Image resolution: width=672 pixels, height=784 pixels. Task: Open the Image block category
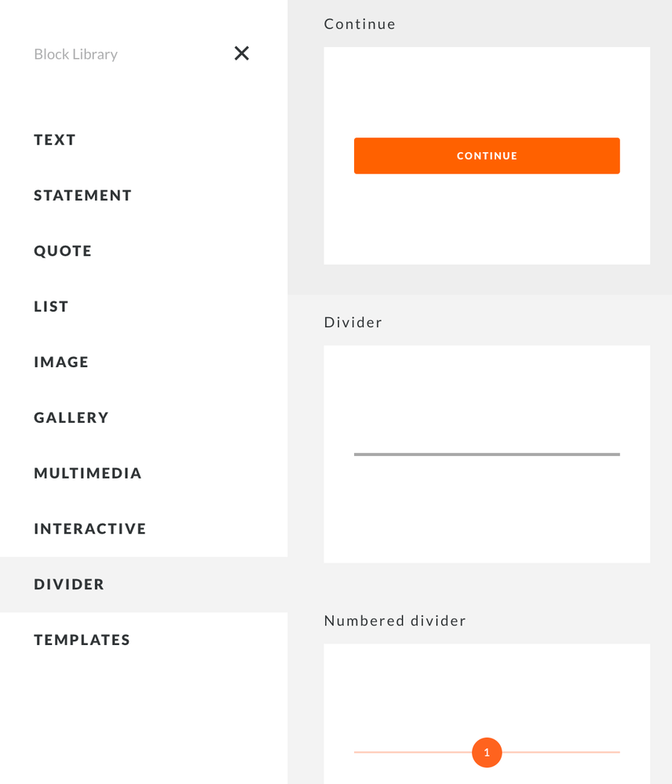61,362
